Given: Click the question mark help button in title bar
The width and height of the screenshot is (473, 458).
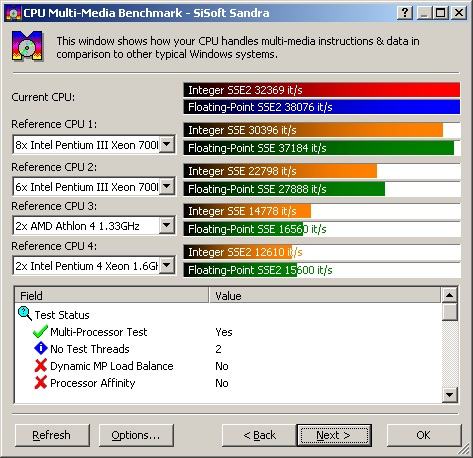Looking at the screenshot, I should pos(405,13).
